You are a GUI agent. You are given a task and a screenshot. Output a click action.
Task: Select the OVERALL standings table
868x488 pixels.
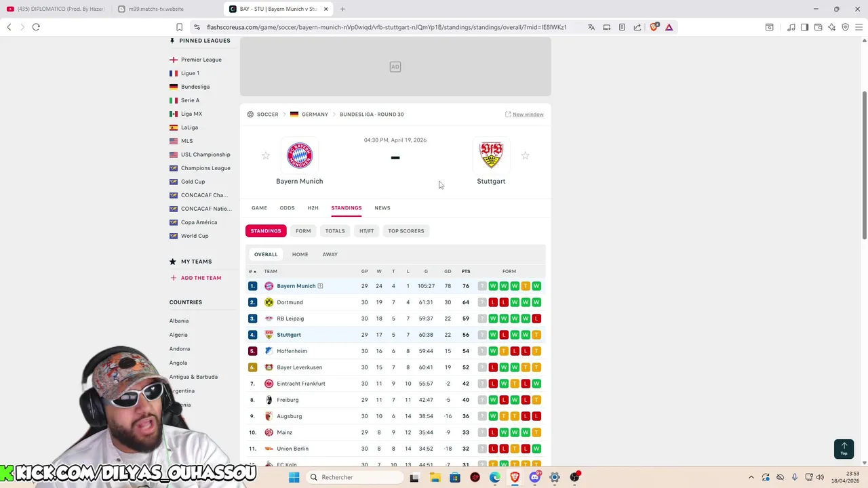point(266,254)
